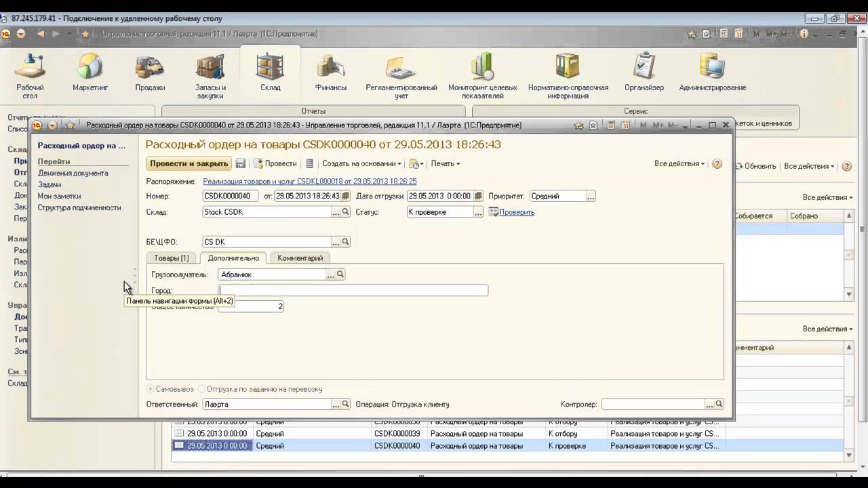Open the Финансы section

tap(331, 72)
